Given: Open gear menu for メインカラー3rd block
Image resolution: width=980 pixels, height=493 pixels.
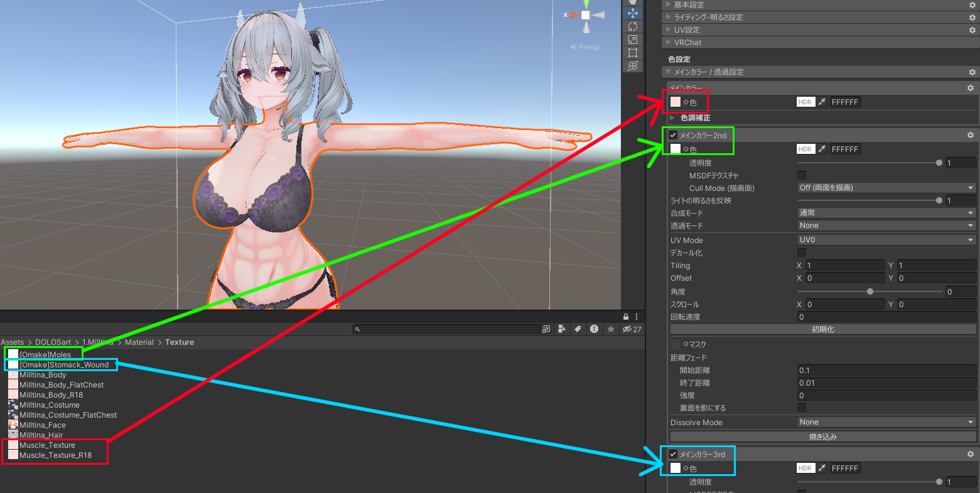Looking at the screenshot, I should pyautogui.click(x=971, y=454).
